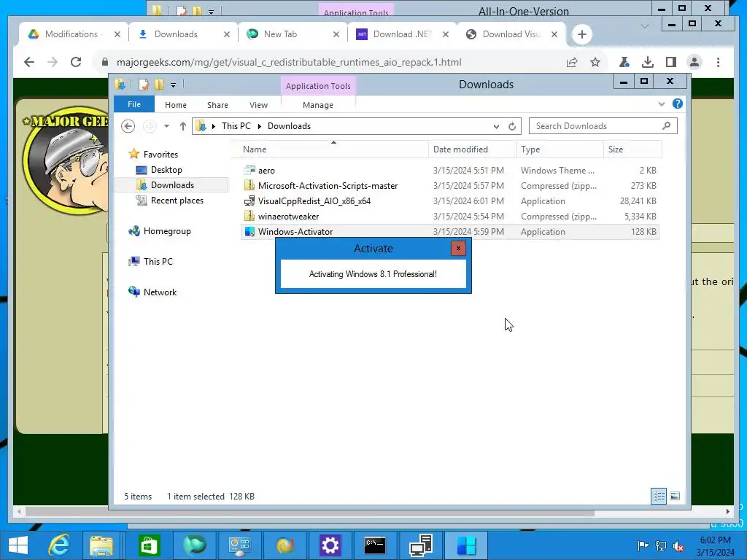Select the Manage ribbon tab
This screenshot has height=560, width=747.
318,105
